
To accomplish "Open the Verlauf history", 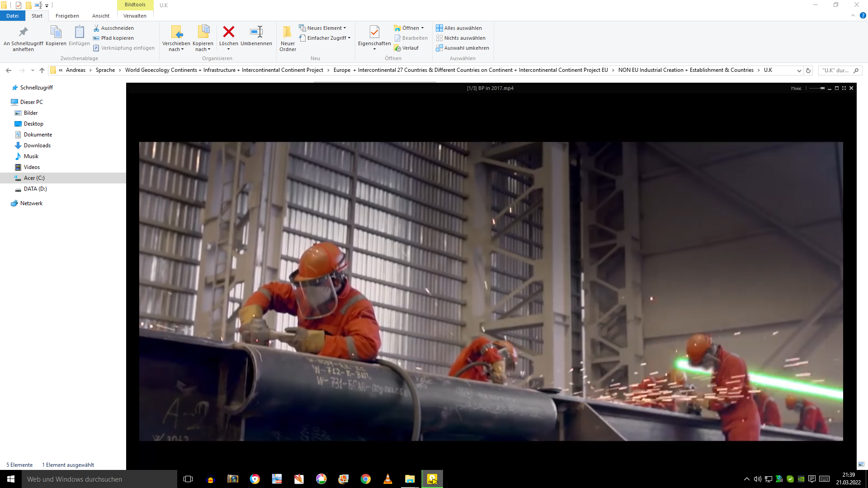I will (406, 48).
